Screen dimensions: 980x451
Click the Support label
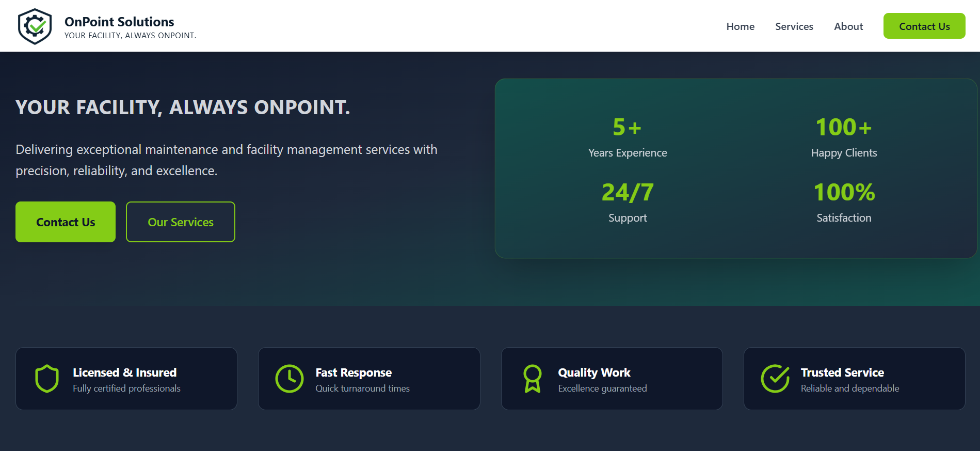[x=628, y=218]
